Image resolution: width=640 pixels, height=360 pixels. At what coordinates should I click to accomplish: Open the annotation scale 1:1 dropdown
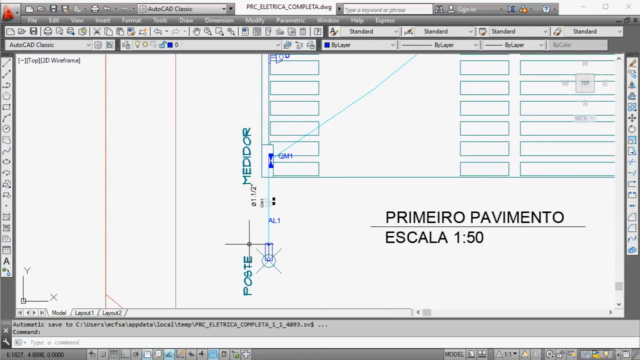(507, 354)
